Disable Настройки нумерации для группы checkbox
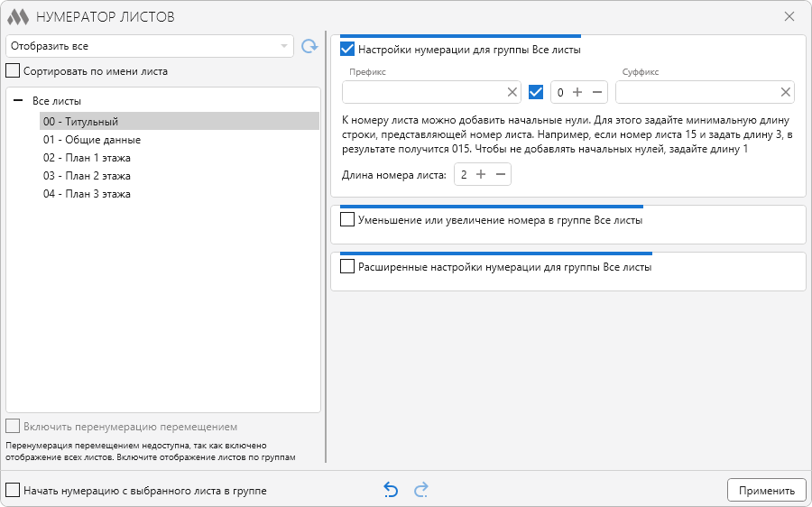Image resolution: width=812 pixels, height=507 pixels. (347, 50)
